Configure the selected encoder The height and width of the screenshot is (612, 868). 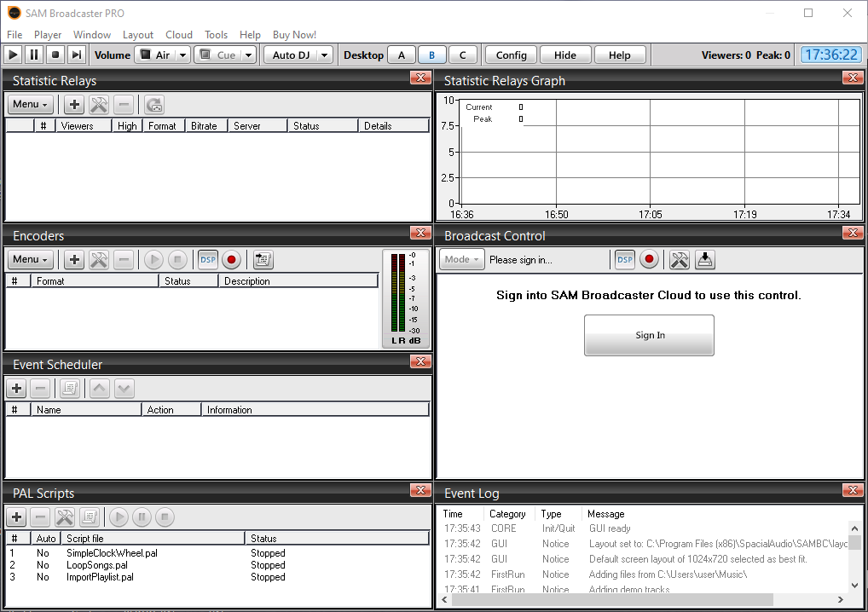[99, 259]
